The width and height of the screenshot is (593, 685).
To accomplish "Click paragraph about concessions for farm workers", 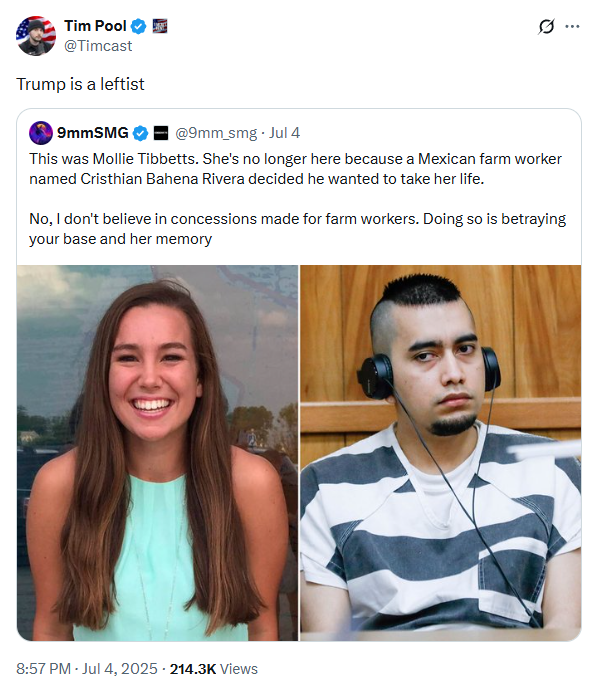I will (x=297, y=228).
